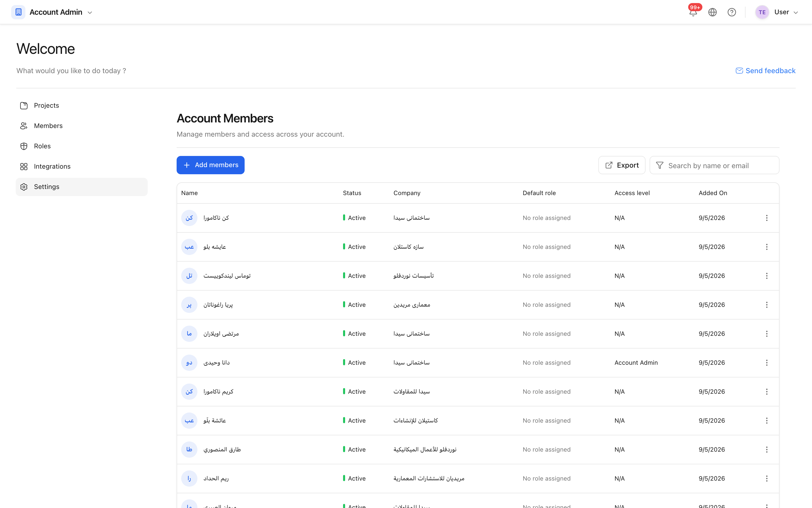
Task: Click the Account Admin building icon
Action: [x=19, y=12]
